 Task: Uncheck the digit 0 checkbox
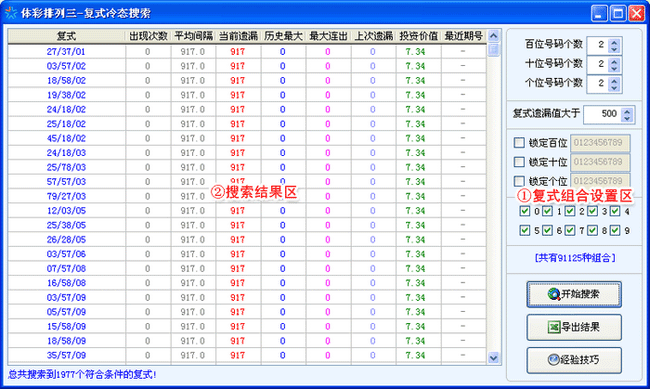click(524, 211)
